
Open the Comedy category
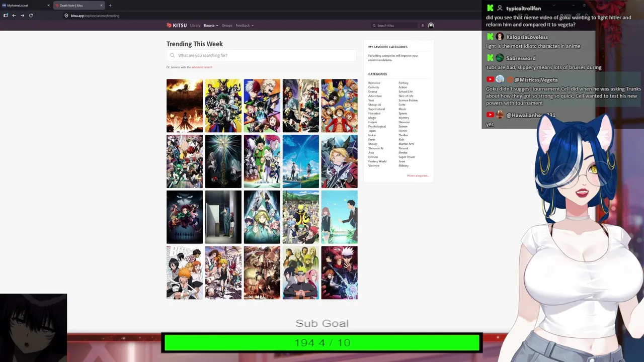tap(374, 87)
